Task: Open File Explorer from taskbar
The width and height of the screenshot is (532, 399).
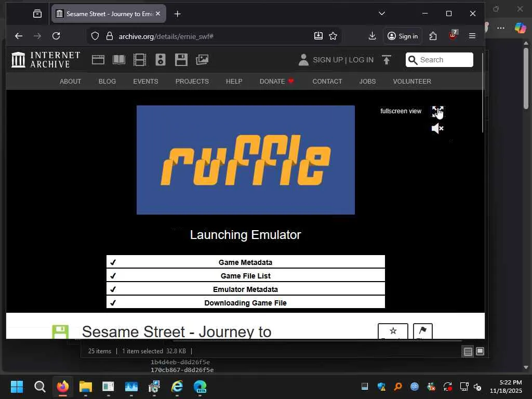Action: point(86,387)
